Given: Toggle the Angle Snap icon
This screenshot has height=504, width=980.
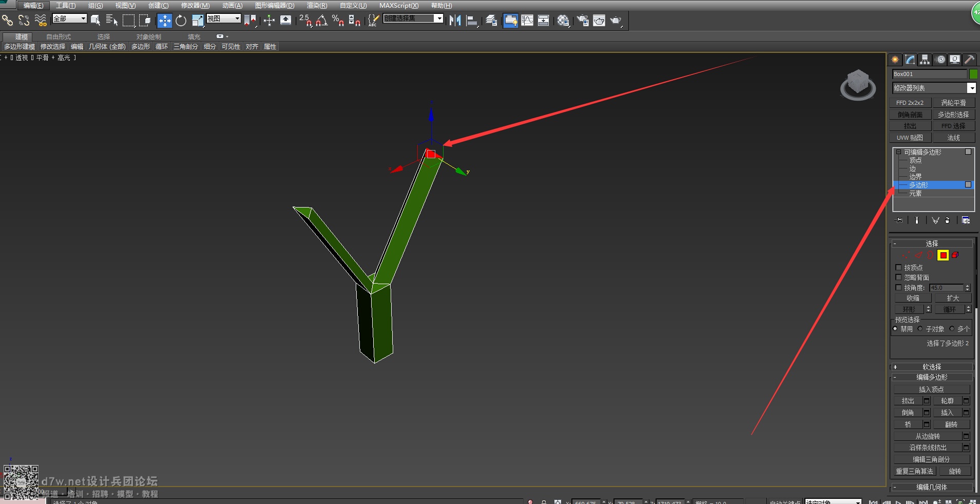Looking at the screenshot, I should [322, 20].
